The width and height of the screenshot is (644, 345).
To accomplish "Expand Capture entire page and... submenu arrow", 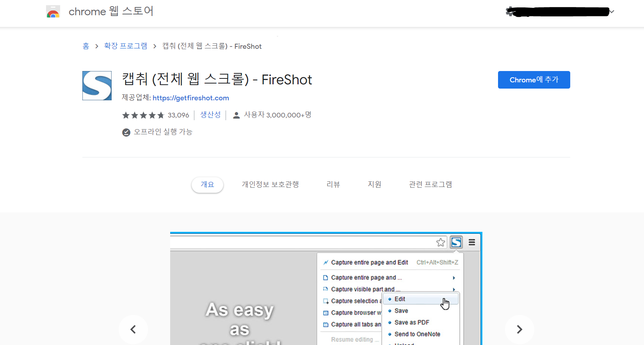I will pyautogui.click(x=454, y=278).
